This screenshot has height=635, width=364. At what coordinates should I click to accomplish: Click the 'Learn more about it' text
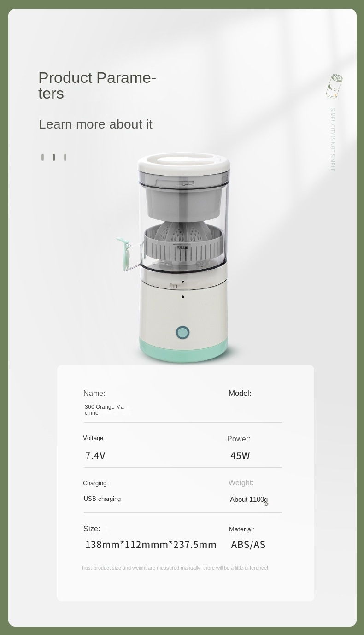(95, 124)
